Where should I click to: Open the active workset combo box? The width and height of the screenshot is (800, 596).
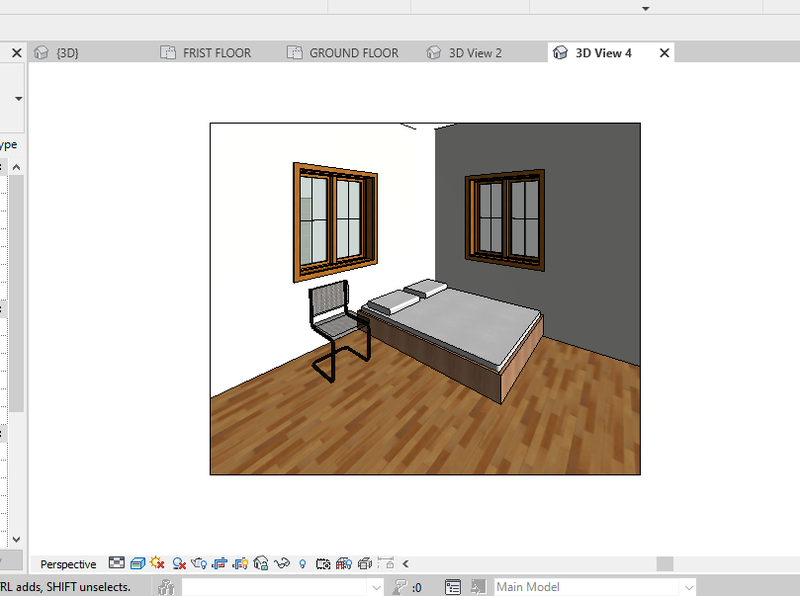pos(282,587)
